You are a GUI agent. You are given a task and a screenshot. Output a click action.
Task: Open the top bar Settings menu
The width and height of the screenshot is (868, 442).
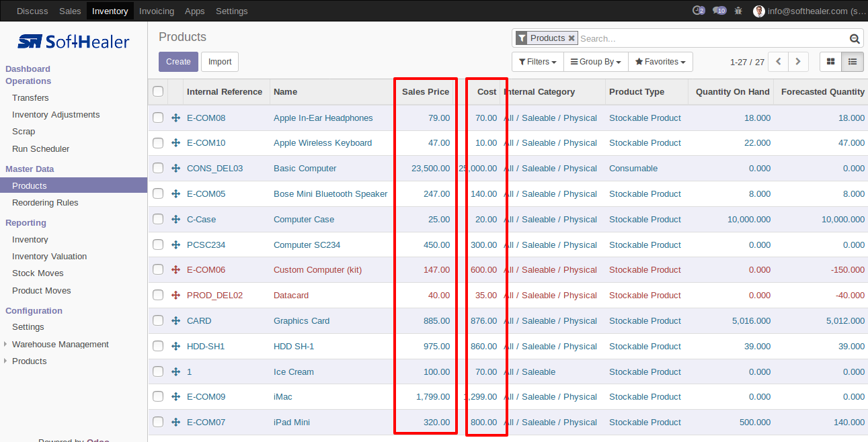(232, 11)
